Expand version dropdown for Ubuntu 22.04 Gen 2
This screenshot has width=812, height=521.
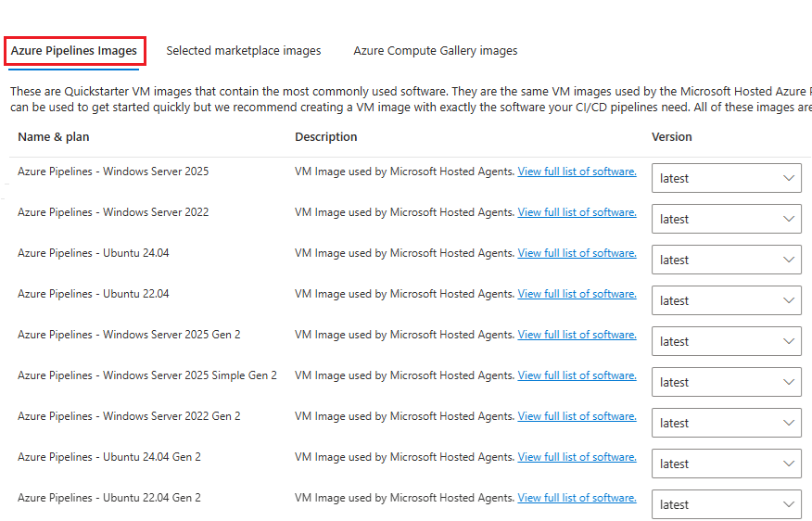(726, 504)
